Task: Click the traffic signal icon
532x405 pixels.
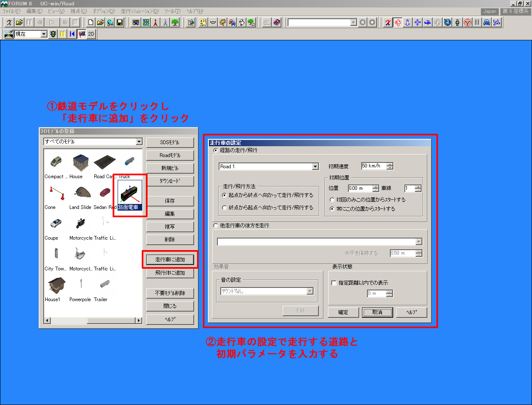Action: tap(53, 34)
